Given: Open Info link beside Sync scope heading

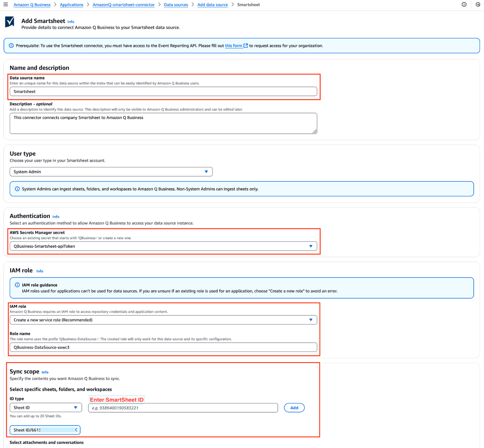Looking at the screenshot, I should pyautogui.click(x=45, y=372).
